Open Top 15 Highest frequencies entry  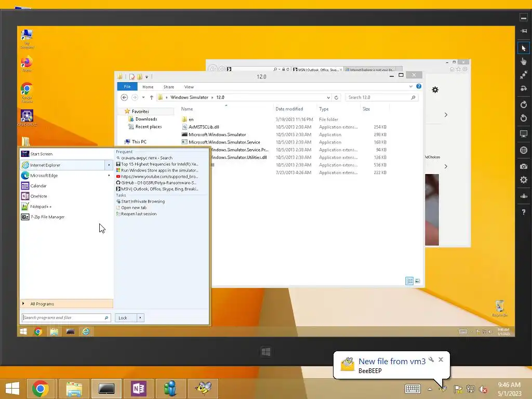point(157,164)
